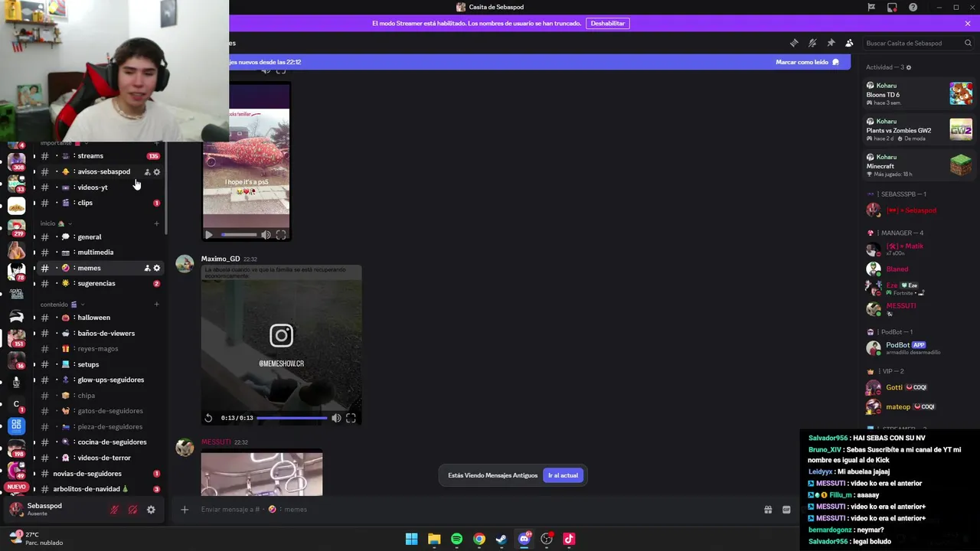Open Spotify from taskbar
This screenshot has height=551, width=980.
tap(456, 539)
